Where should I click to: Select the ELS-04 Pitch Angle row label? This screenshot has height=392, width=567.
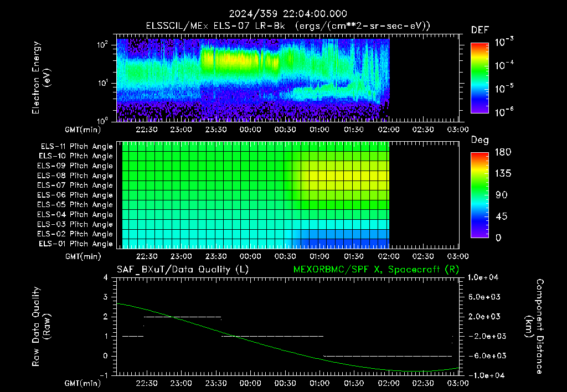click(x=75, y=214)
